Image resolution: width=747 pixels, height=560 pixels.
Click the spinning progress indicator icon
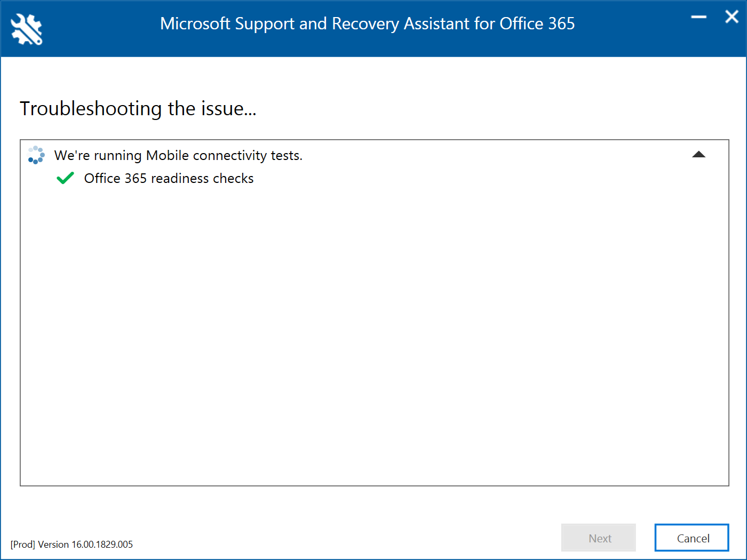[x=36, y=155]
